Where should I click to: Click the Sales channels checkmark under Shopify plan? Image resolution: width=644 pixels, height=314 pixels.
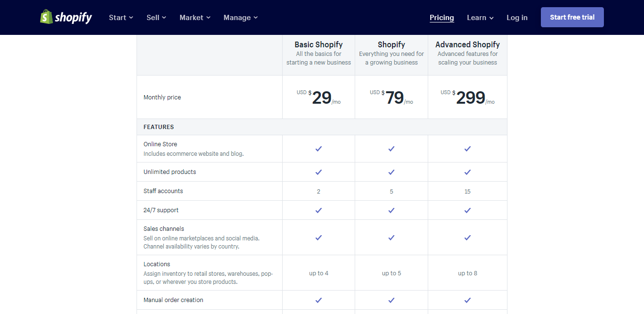point(391,238)
